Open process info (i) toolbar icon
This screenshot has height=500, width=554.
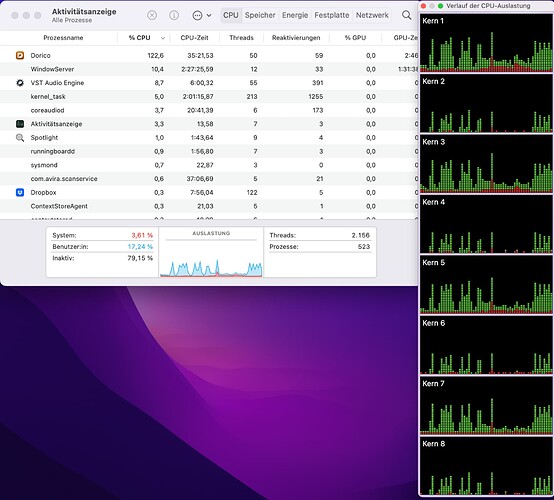point(174,15)
